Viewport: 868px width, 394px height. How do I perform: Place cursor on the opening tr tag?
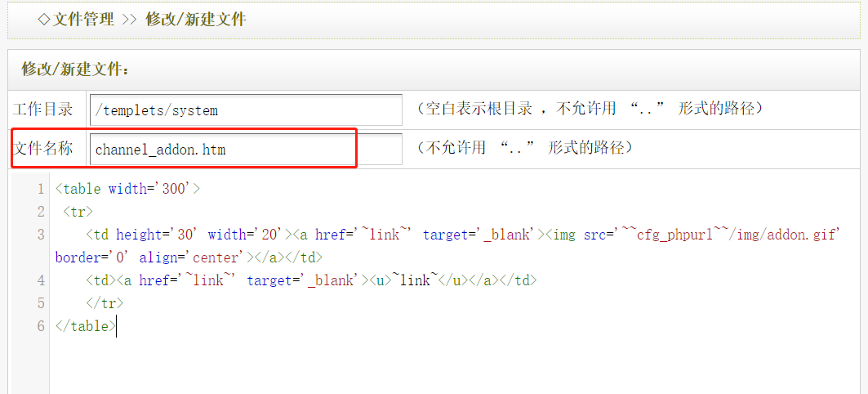click(78, 212)
